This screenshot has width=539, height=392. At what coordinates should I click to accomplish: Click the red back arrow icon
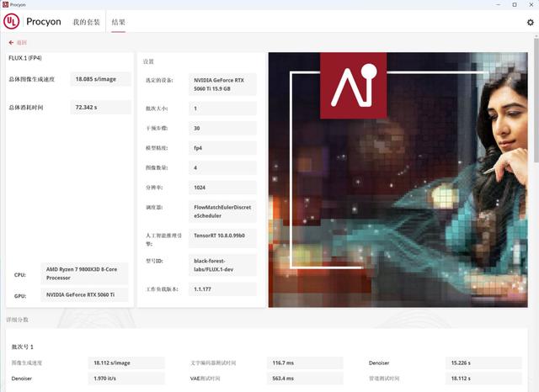[11, 43]
